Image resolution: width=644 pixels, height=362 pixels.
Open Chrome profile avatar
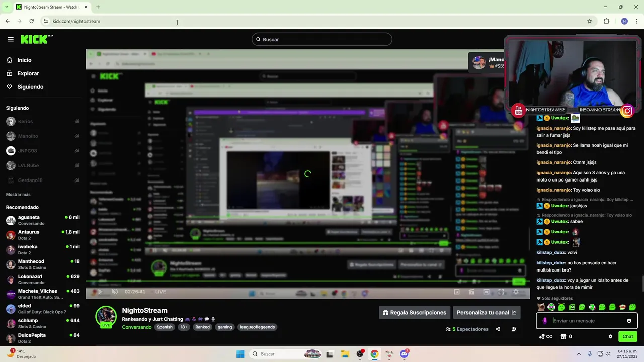(624, 21)
